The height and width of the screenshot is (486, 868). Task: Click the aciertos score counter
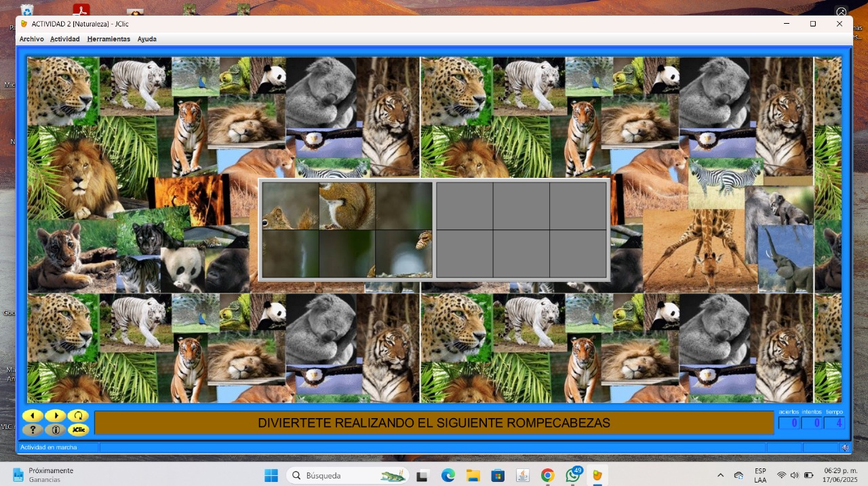point(789,423)
